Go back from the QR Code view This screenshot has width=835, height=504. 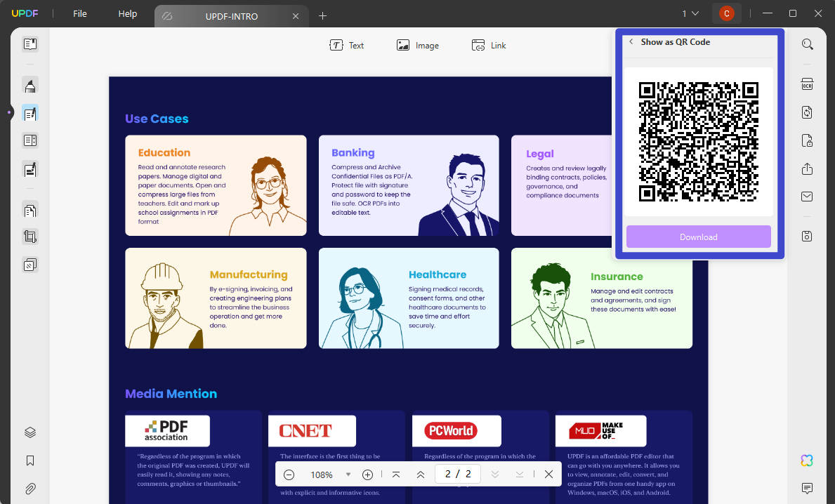click(631, 42)
